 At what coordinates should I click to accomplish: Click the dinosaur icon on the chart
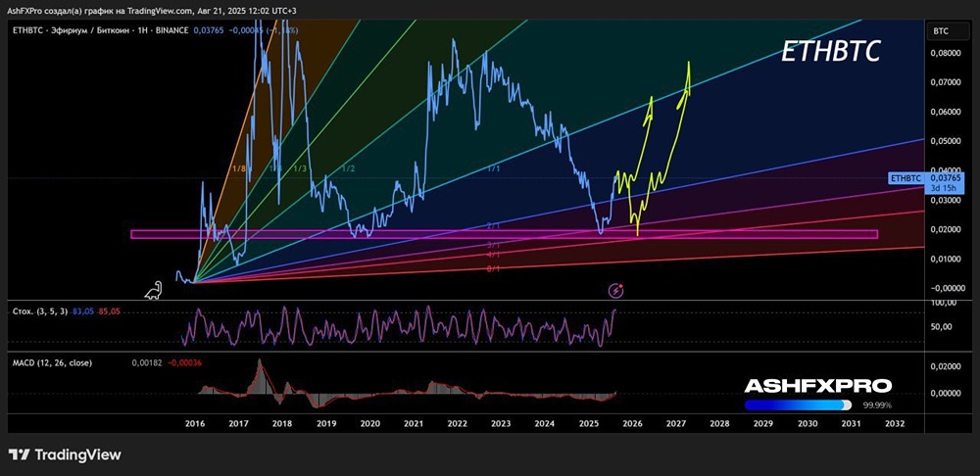point(153,290)
